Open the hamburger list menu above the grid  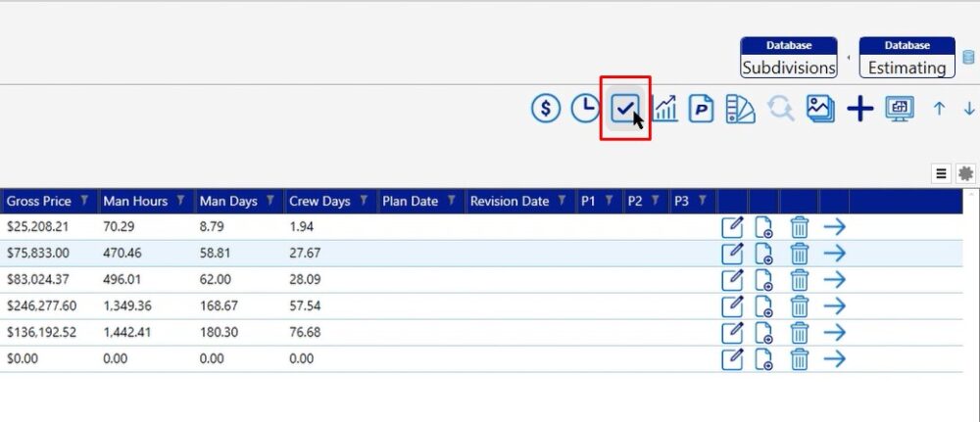[x=941, y=173]
